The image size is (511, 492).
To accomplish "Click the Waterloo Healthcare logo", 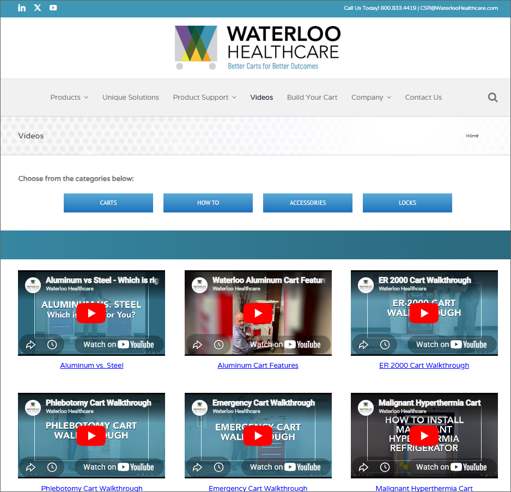I will [258, 47].
